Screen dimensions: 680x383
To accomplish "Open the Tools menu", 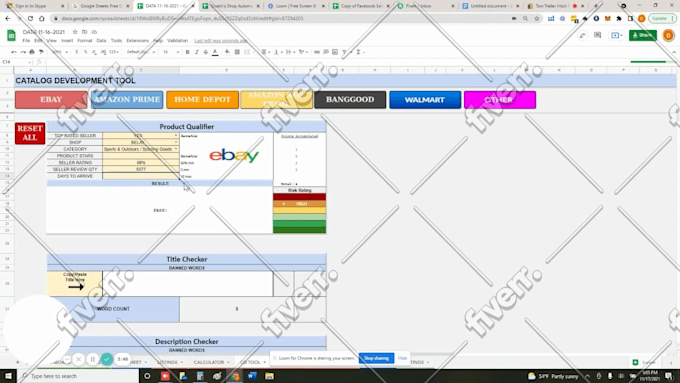I will click(x=116, y=41).
